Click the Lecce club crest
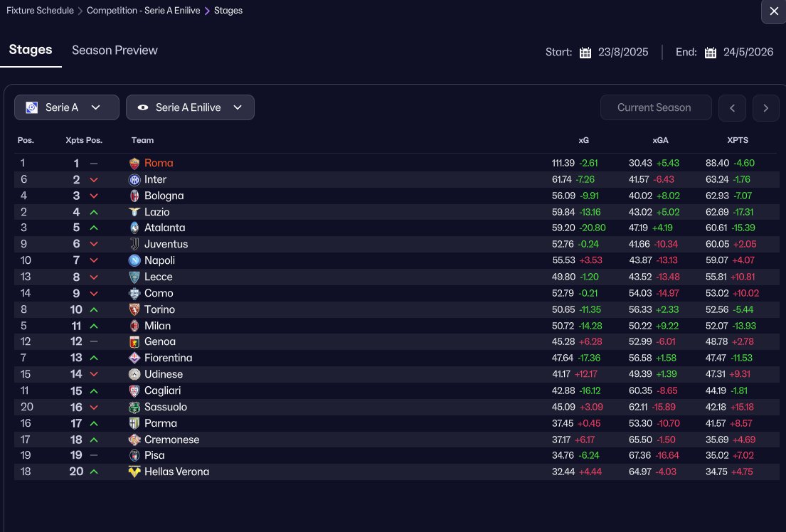Screen dimensions: 786x532 click(x=134, y=277)
